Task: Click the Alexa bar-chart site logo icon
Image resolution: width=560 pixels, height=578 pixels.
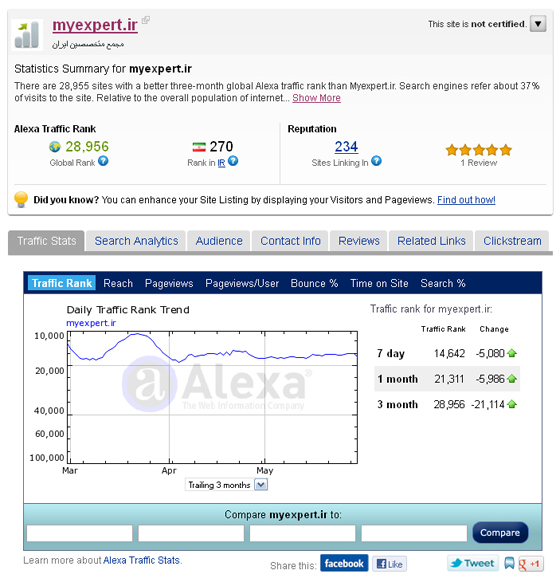Action: coord(27,34)
